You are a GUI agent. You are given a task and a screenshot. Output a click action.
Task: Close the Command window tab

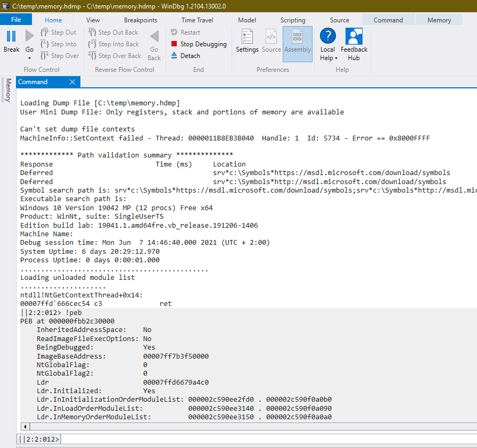click(x=72, y=82)
